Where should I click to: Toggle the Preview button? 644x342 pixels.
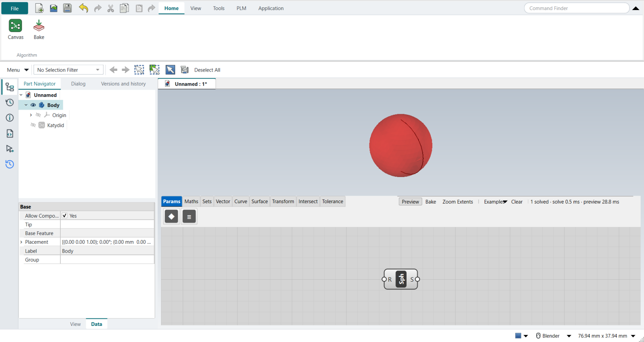(410, 202)
